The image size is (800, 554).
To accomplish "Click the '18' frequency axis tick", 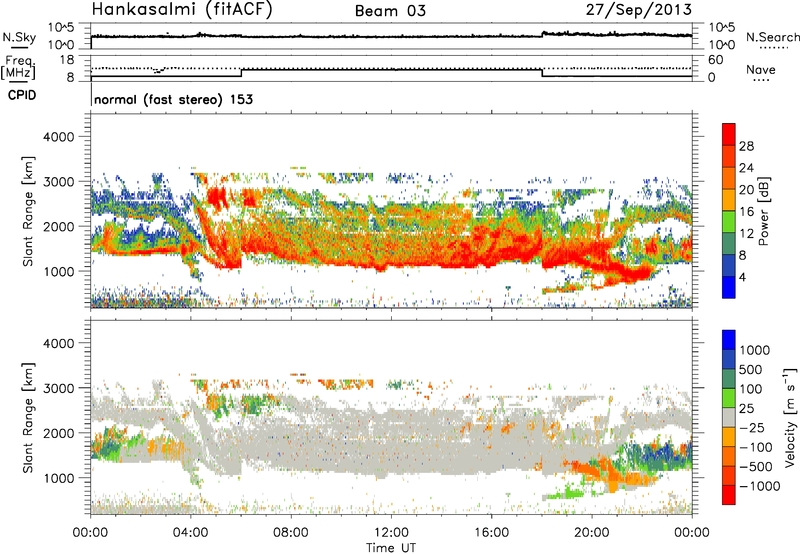I will 67,60.
